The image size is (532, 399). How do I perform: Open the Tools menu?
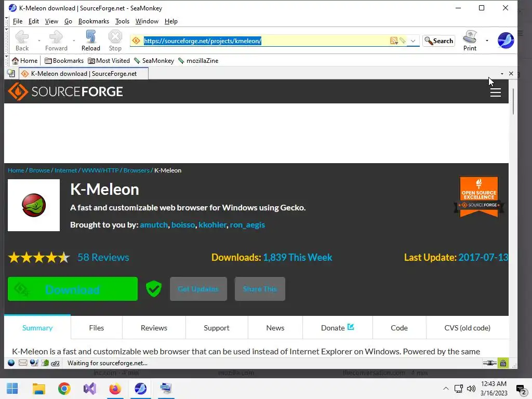point(122,21)
